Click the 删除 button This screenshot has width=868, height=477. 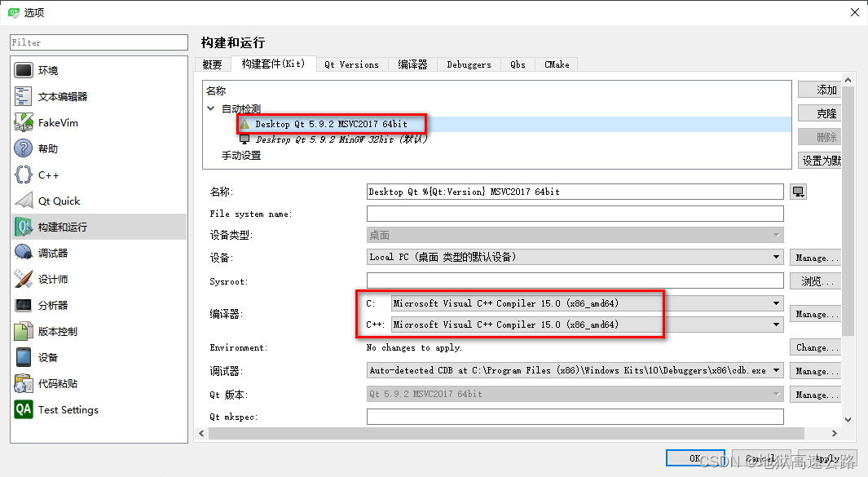(x=820, y=137)
